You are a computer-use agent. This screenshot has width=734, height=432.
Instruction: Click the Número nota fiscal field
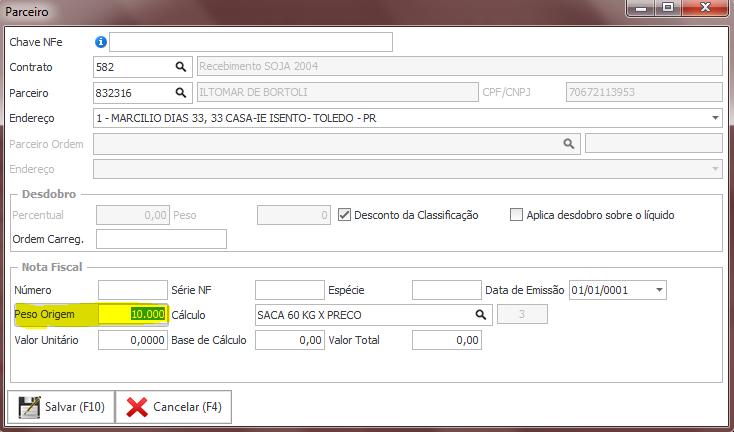tap(133, 290)
